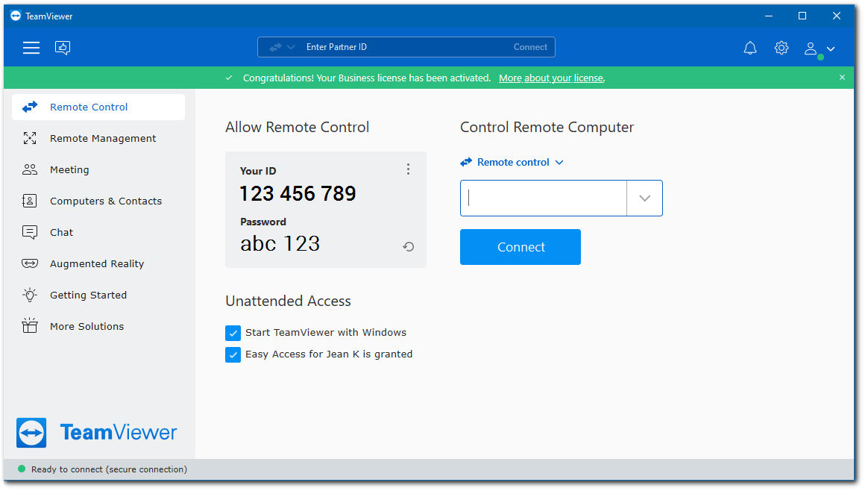
Task: Click arrows icon beside Remote control mode
Action: [466, 162]
